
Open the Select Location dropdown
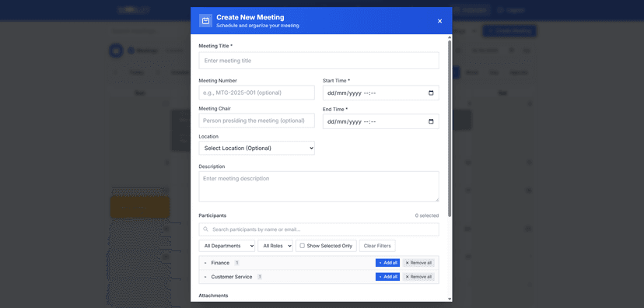[257, 149]
